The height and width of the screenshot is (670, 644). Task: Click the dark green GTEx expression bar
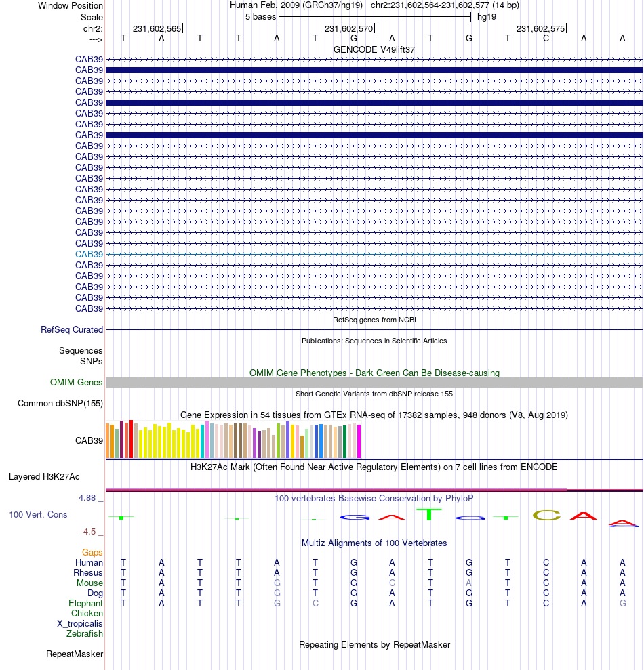[x=344, y=442]
